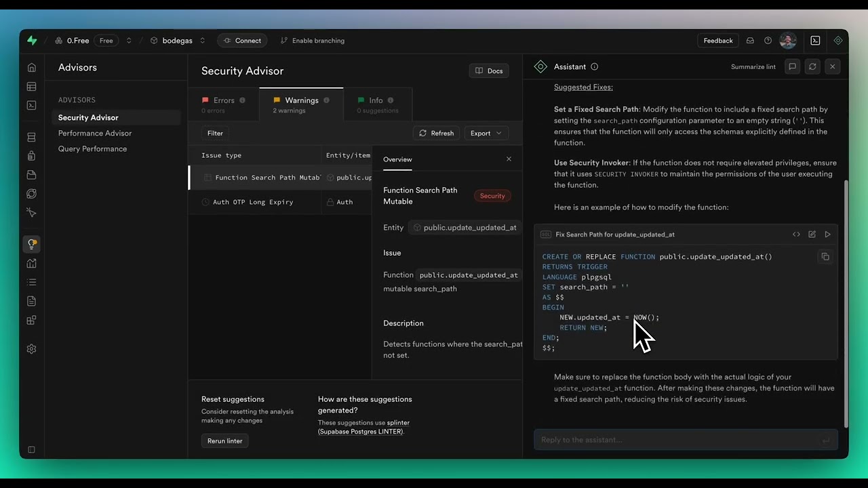Open the notifications inbox icon

[x=750, y=41]
